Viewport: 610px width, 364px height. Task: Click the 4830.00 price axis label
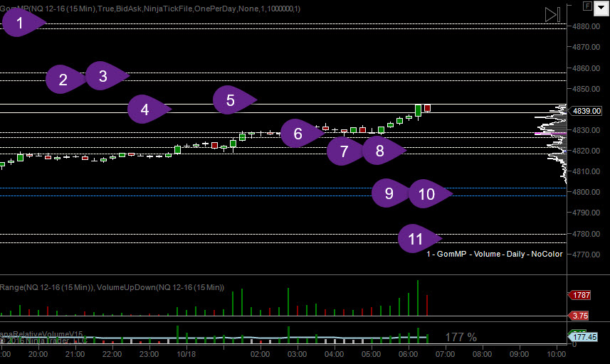[586, 130]
